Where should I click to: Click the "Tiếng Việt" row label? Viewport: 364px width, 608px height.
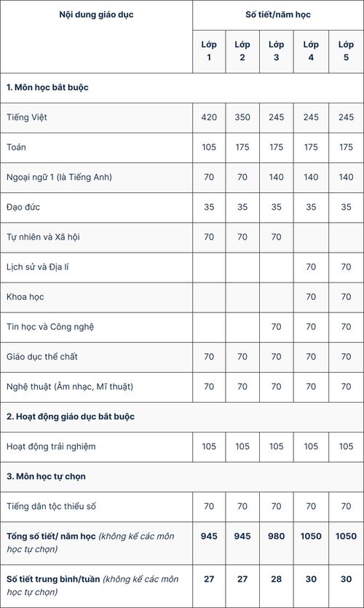(x=27, y=117)
